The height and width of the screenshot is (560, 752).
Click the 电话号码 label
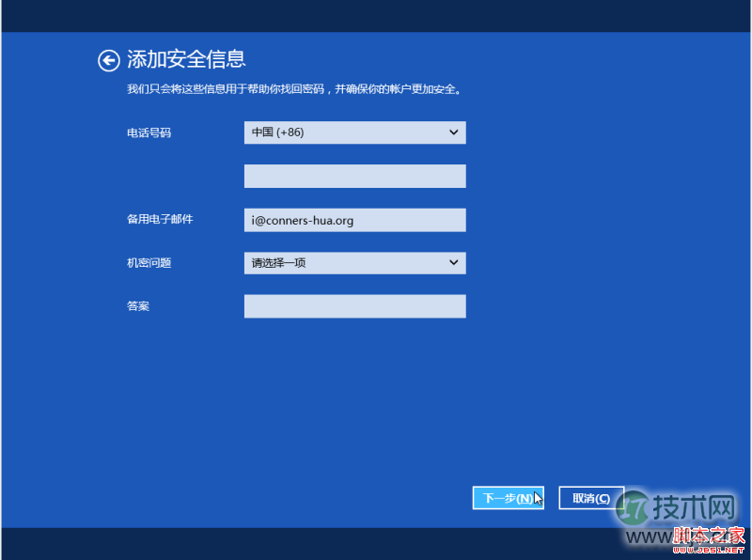point(149,132)
